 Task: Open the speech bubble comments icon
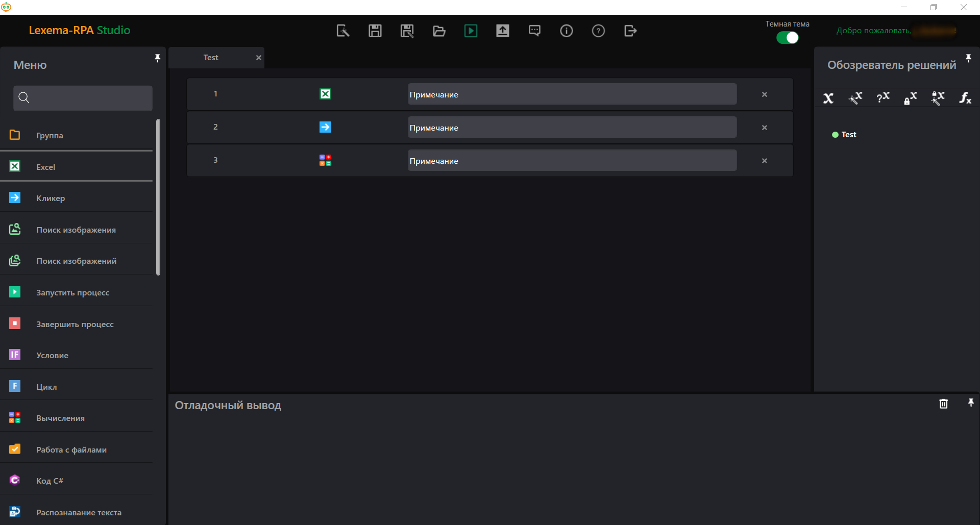tap(534, 31)
